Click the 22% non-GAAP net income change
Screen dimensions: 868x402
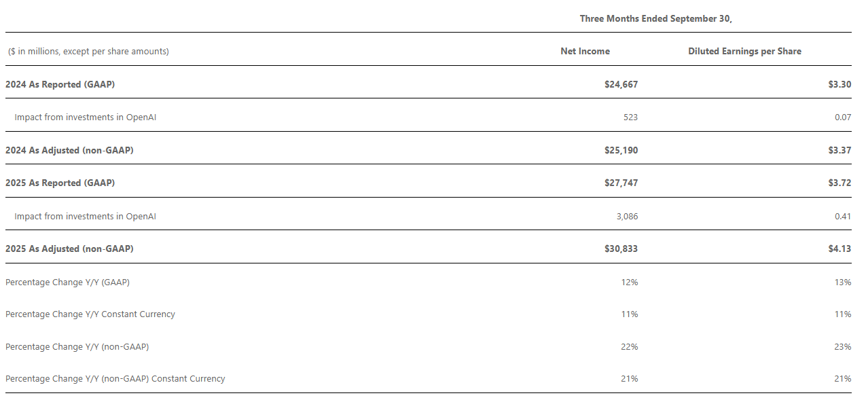tap(629, 347)
